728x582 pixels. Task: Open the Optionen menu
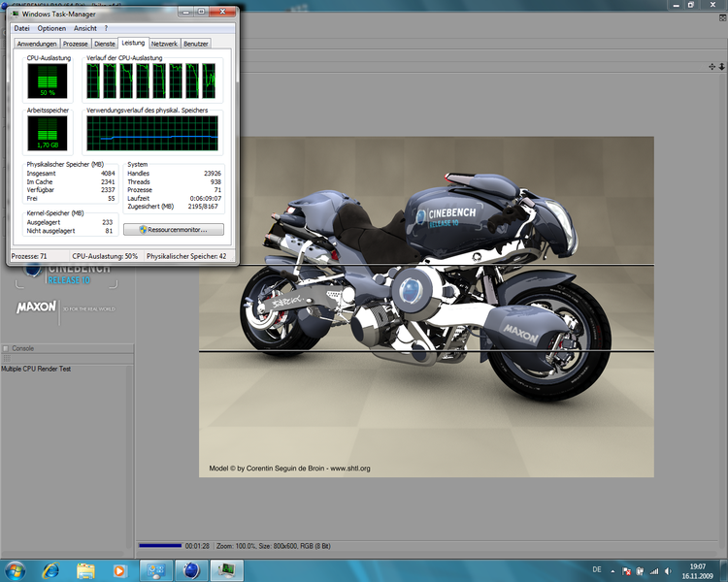coord(51,28)
